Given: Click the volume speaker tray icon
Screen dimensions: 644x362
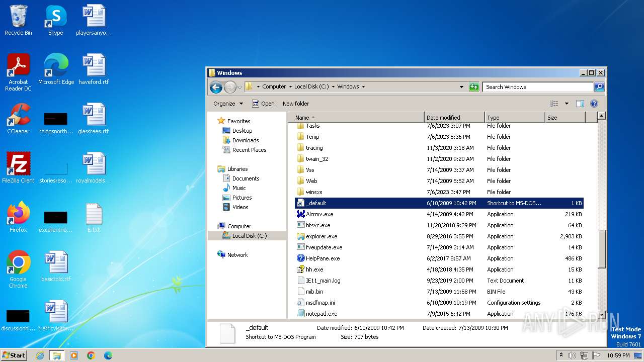Looking at the screenshot, I should [x=572, y=355].
